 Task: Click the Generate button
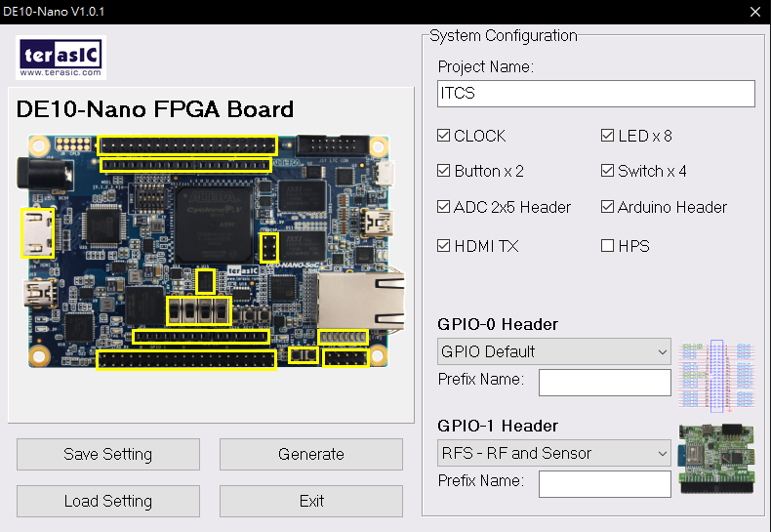[311, 454]
